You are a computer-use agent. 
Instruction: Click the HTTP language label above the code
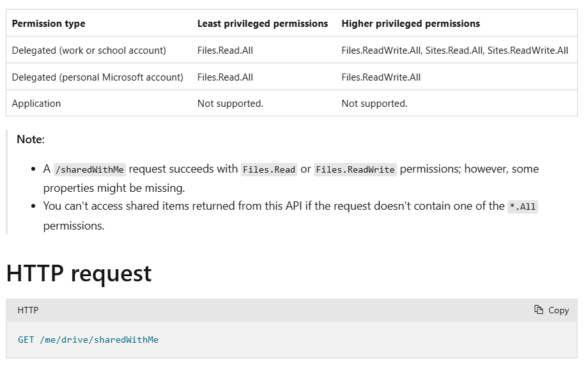28,310
